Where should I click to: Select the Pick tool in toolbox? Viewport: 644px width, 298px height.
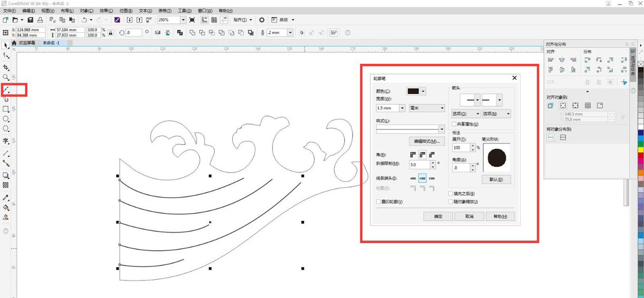[x=6, y=45]
